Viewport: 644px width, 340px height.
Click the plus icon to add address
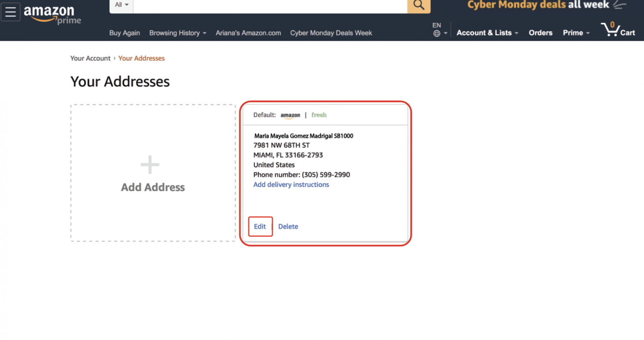click(150, 164)
